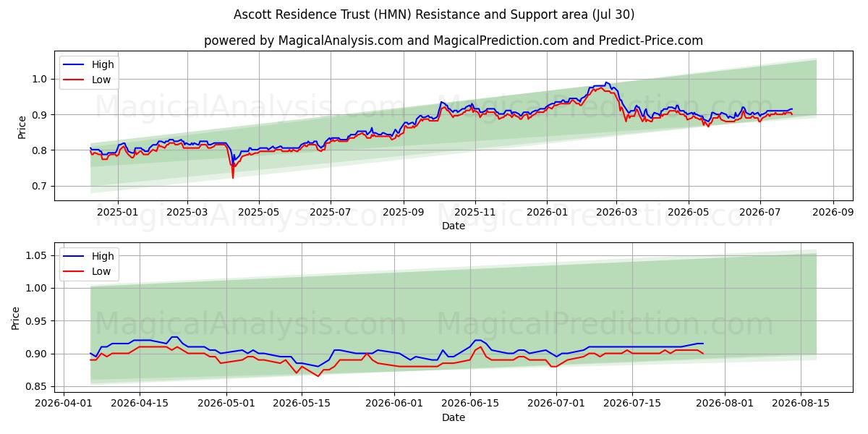
Task: Click the '2026-08-01' tick label
Action: click(725, 404)
